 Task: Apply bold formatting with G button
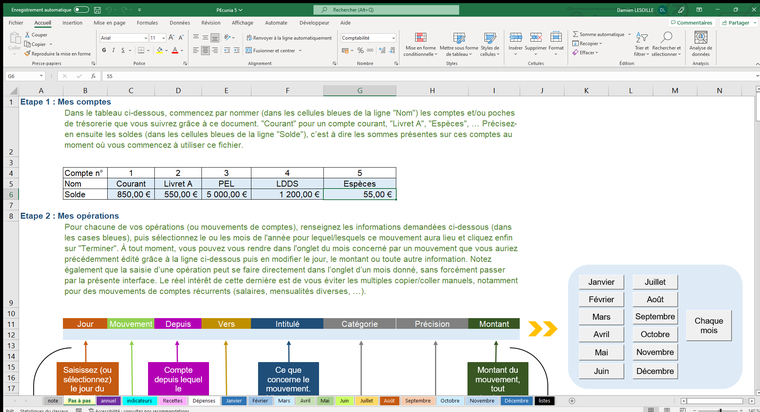(x=105, y=49)
